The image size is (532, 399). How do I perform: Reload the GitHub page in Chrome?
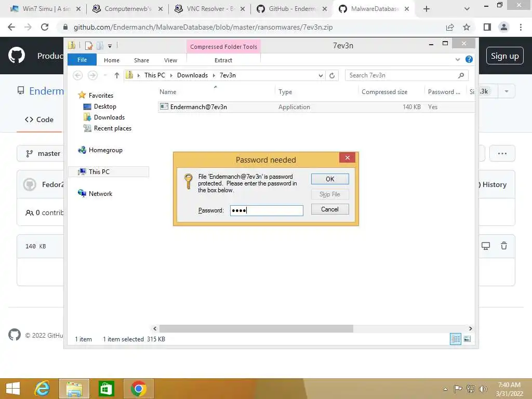click(45, 27)
